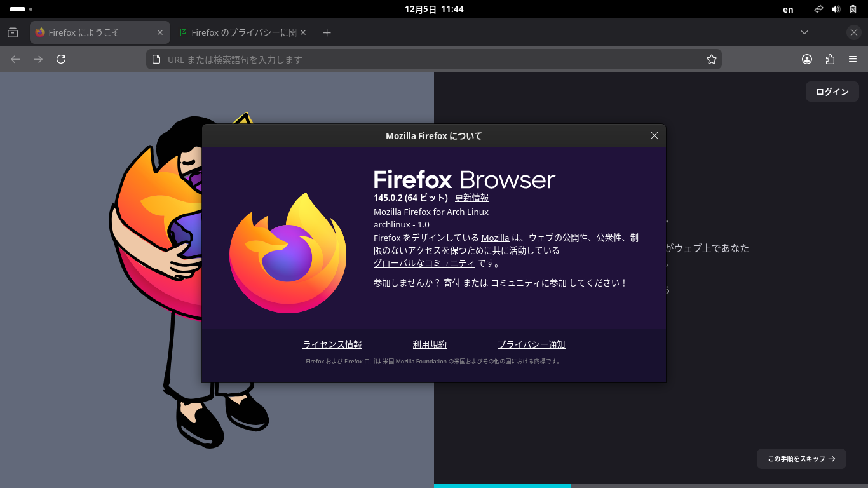
Task: Click the '145.0.2 (64 ビット)' version text
Action: pyautogui.click(x=410, y=198)
